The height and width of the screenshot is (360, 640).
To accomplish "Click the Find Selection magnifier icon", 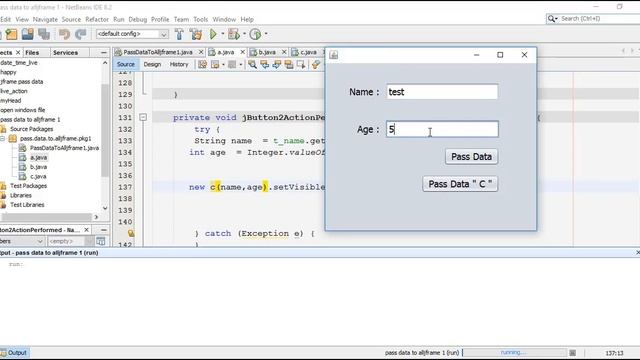I will [252, 64].
